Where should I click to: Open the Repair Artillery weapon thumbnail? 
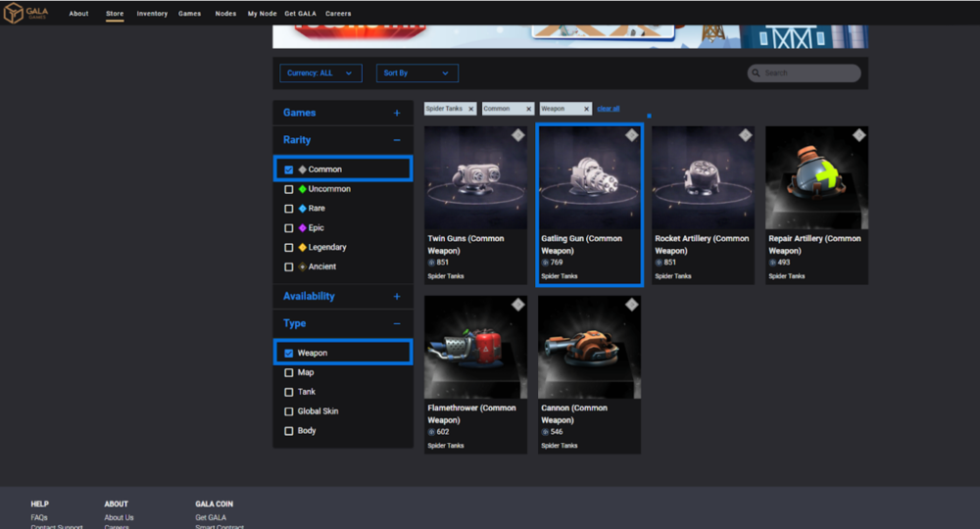coord(817,177)
